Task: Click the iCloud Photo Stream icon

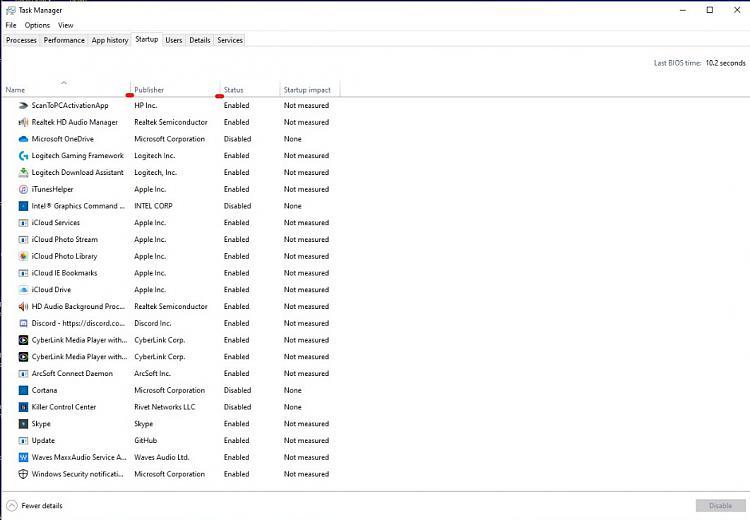Action: (23, 239)
